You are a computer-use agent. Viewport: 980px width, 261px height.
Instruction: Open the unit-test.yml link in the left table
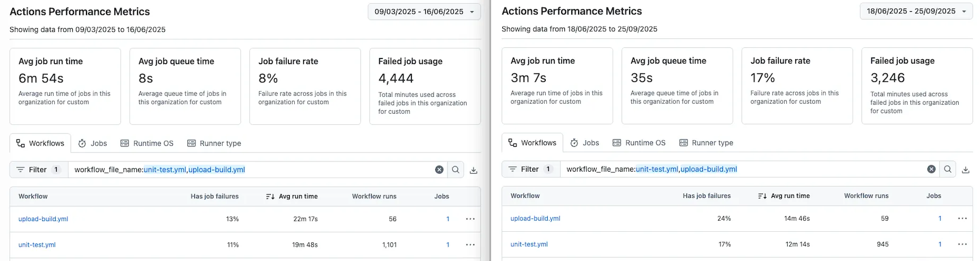(37, 245)
